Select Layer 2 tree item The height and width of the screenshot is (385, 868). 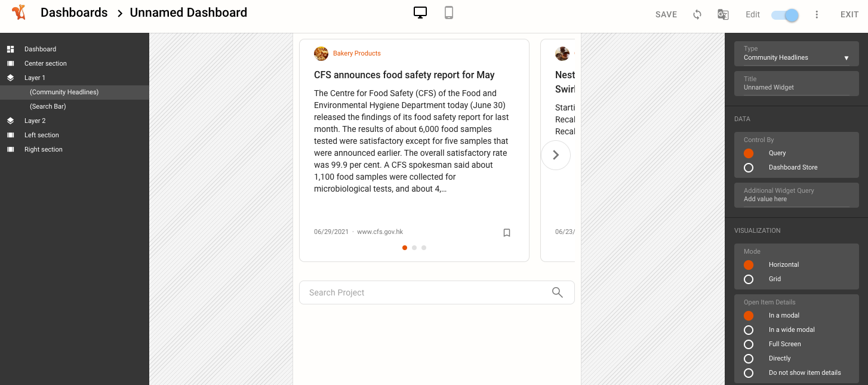tap(75, 121)
